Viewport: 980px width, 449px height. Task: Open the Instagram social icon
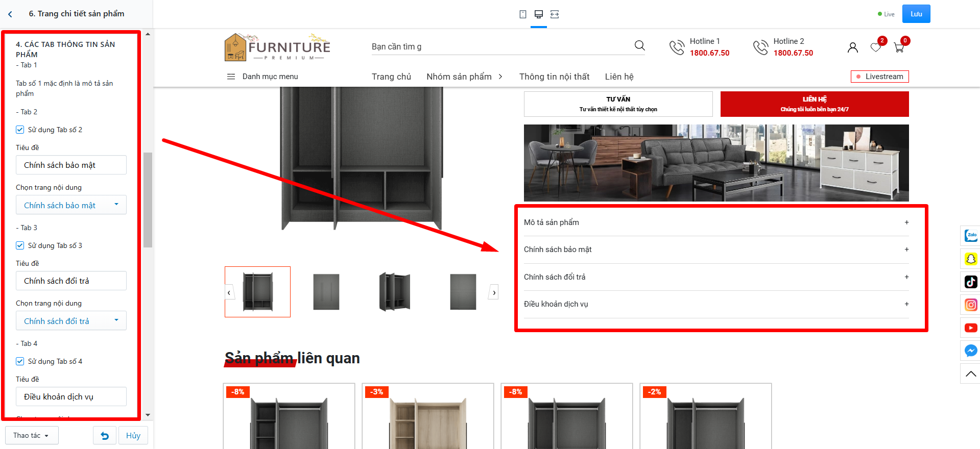click(x=971, y=305)
